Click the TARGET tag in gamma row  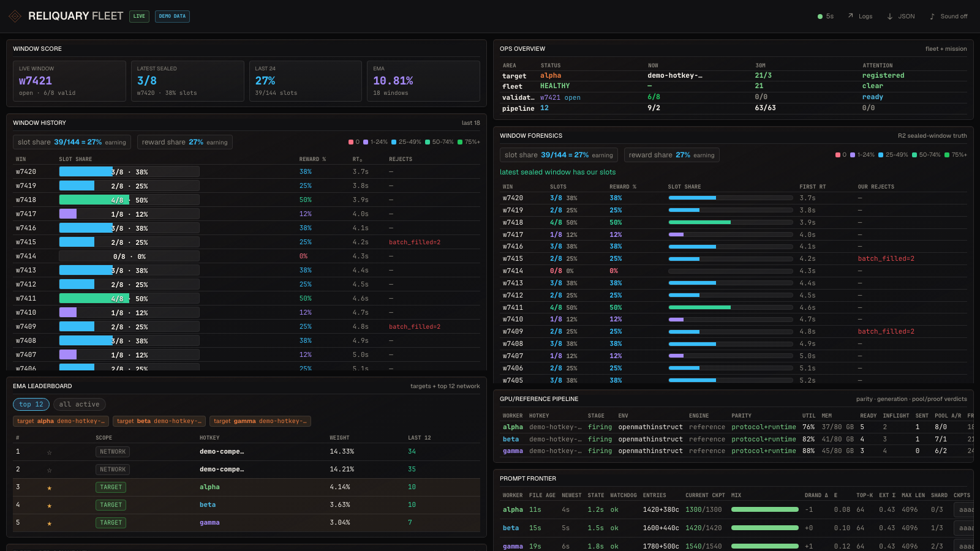pyautogui.click(x=111, y=523)
